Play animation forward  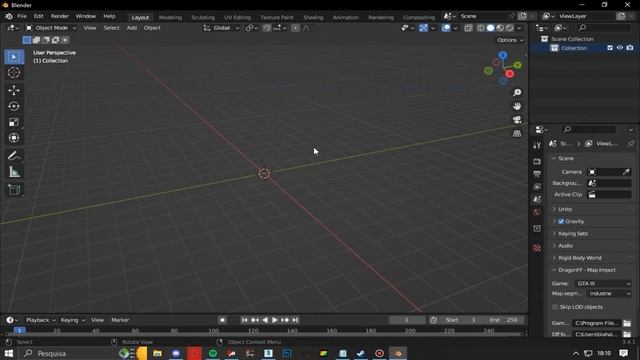click(x=275, y=320)
